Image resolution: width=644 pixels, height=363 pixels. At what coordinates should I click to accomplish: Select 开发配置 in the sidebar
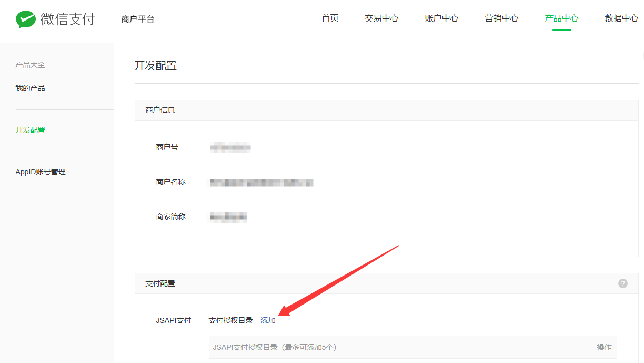click(x=31, y=130)
